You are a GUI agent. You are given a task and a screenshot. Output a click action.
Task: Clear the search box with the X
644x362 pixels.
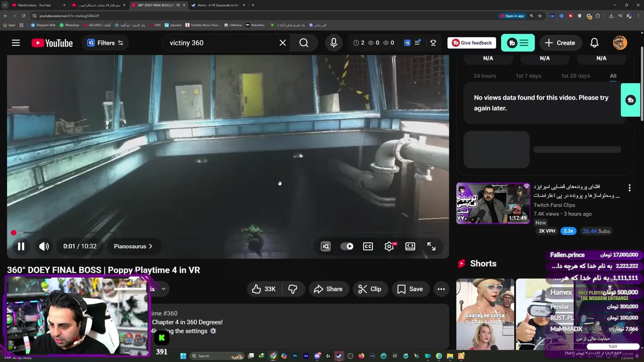pyautogui.click(x=283, y=43)
